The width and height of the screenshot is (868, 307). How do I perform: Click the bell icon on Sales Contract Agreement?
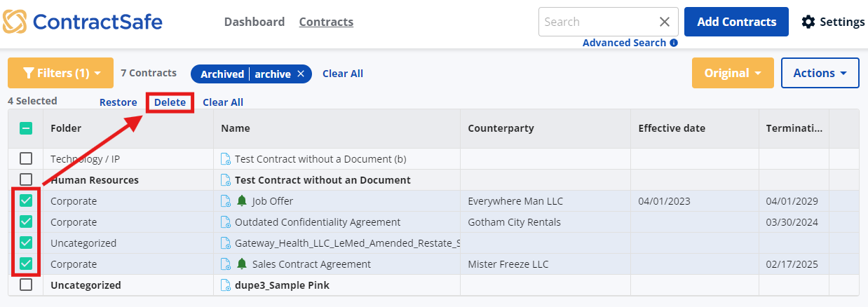click(x=242, y=264)
